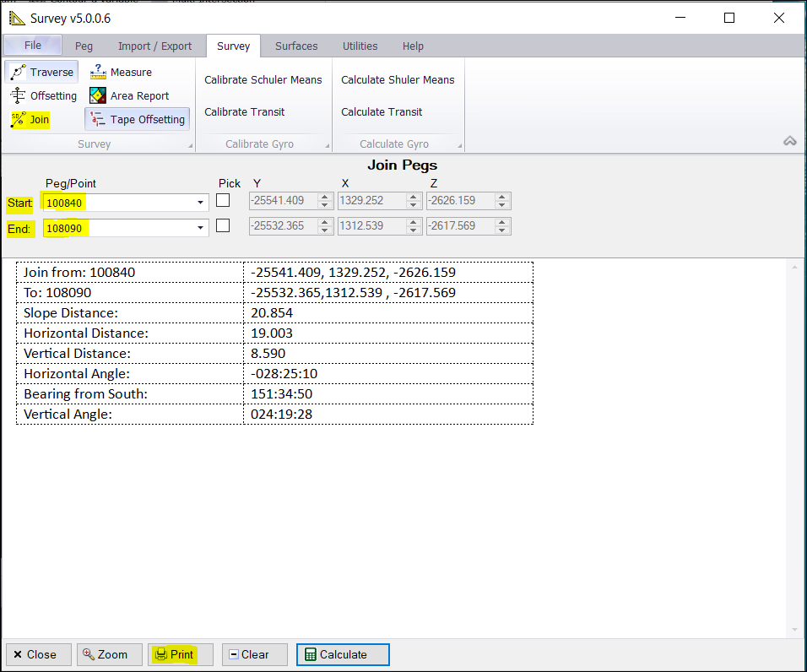Viewport: 807px width, 672px height.
Task: Activate the Tape Offsetting tool
Action: click(137, 119)
